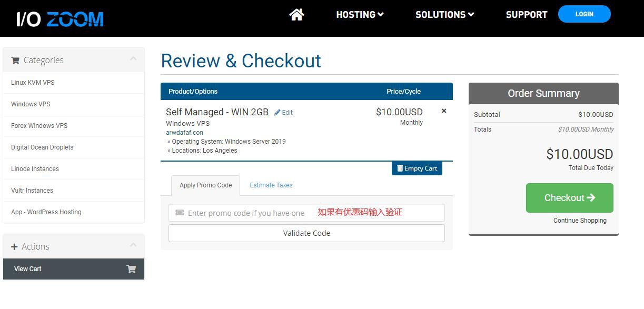Click the green Checkout button
Screen dimensions: 644x309
(x=569, y=198)
